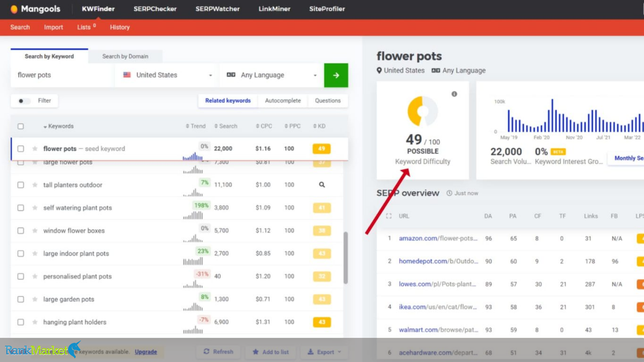Click magnifier icon for tall planters outdoor
The image size is (644, 362).
click(x=321, y=185)
